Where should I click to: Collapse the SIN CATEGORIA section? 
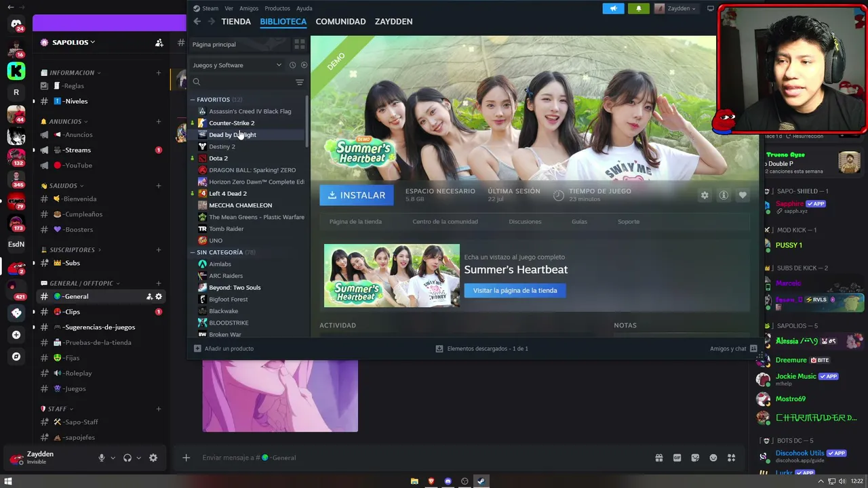193,252
